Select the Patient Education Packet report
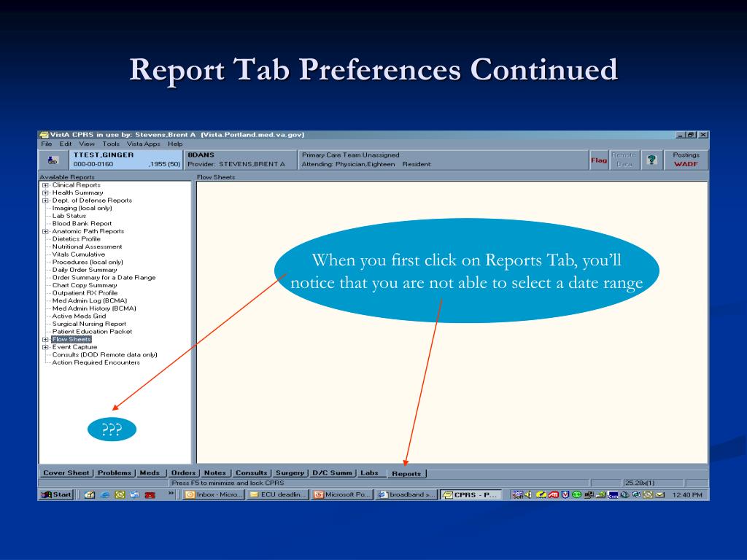The width and height of the screenshot is (747, 560). click(92, 332)
